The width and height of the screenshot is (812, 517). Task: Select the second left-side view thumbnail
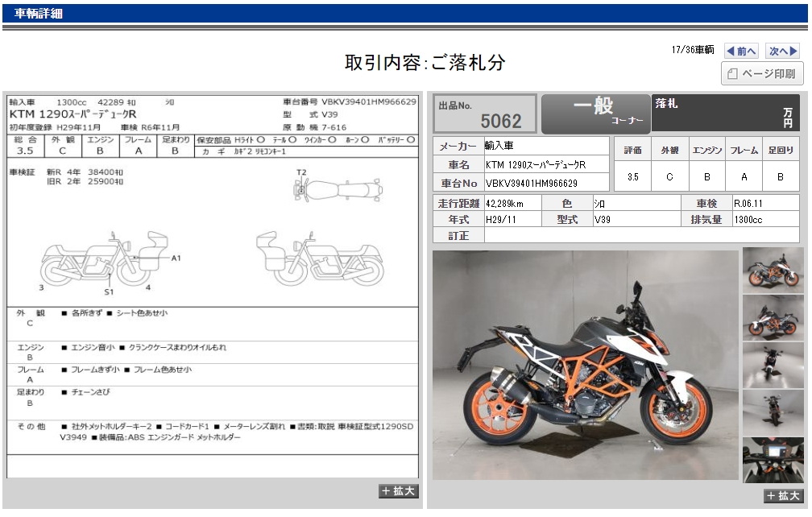[773, 316]
